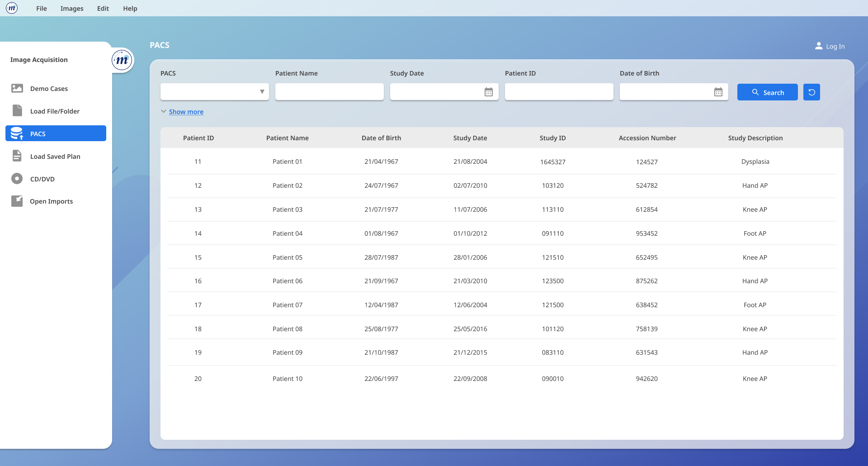
Task: Expand the Show more chevron
Action: (x=163, y=111)
